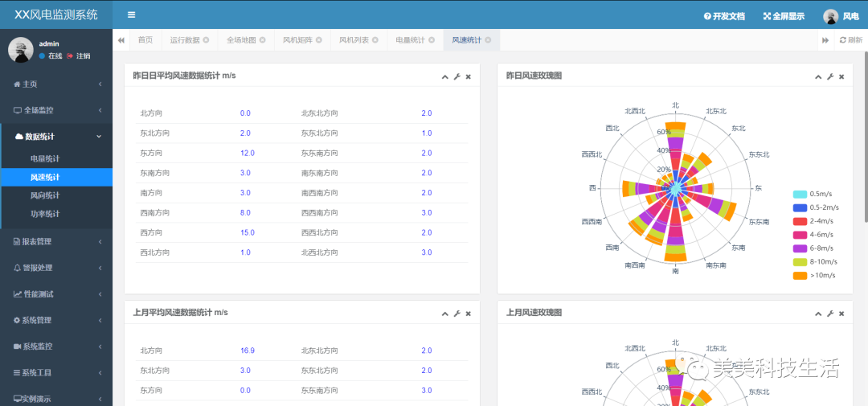Close the 运行数据 tab
This screenshot has height=406, width=868.
pyautogui.click(x=206, y=40)
